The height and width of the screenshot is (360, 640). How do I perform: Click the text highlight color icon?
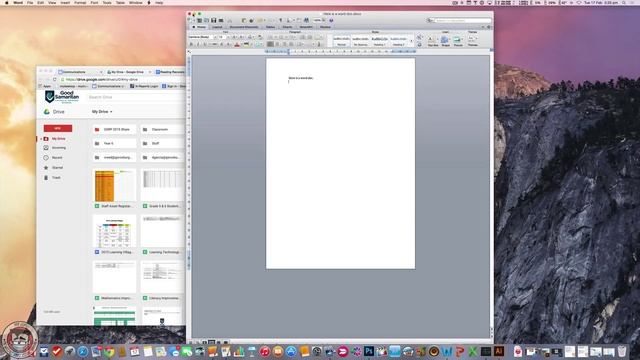(247, 44)
